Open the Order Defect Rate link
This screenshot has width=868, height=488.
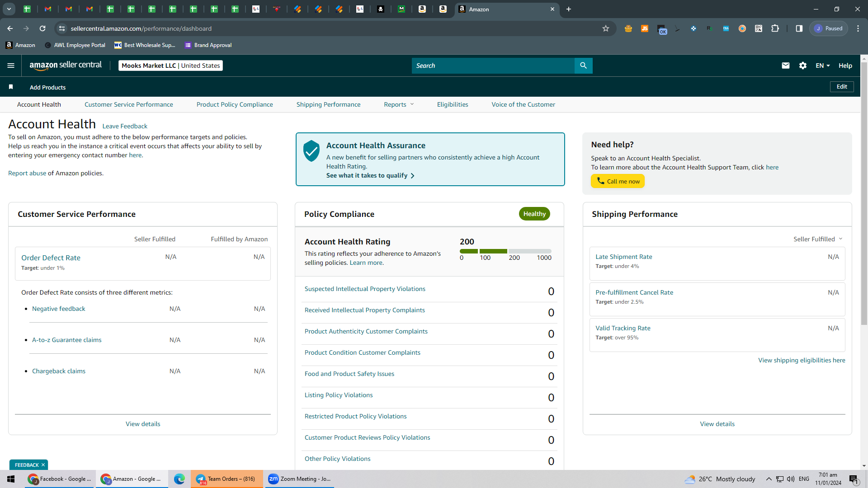click(51, 258)
